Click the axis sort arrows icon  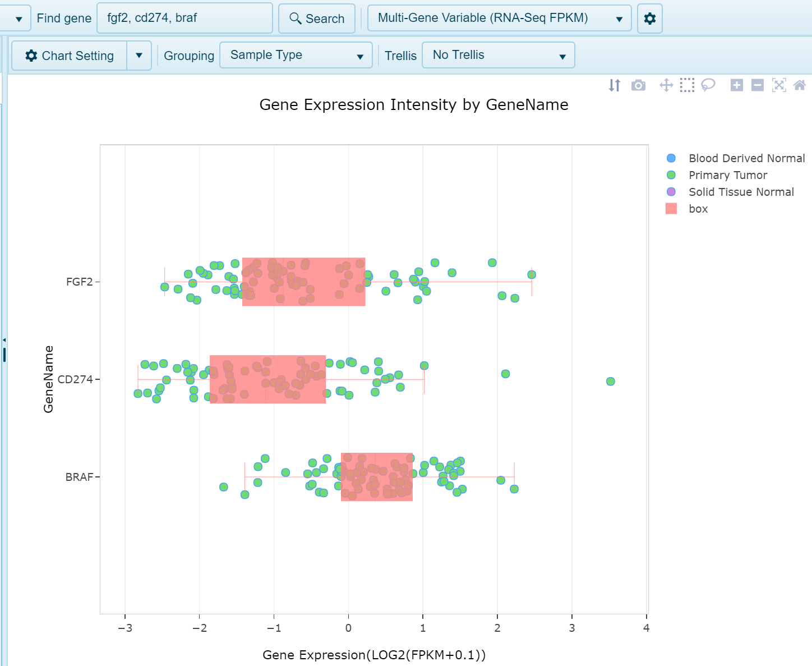(614, 85)
